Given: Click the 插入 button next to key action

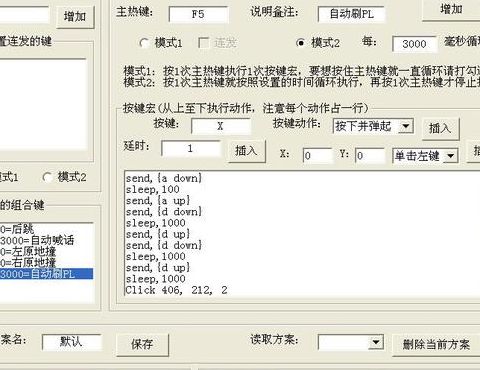Looking at the screenshot, I should point(440,128).
